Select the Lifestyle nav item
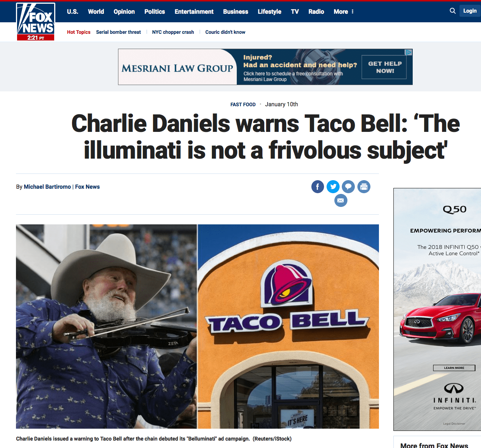The image size is (481, 448). point(269,12)
